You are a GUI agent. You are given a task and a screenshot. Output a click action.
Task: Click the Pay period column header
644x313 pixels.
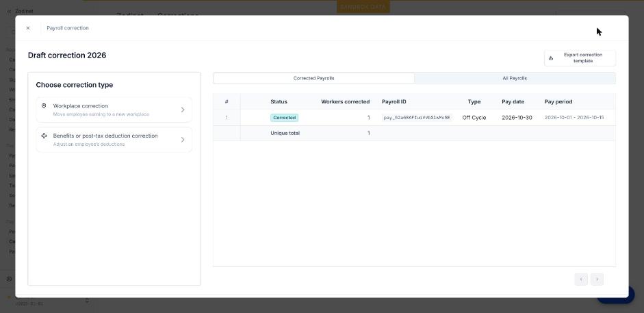(x=558, y=101)
